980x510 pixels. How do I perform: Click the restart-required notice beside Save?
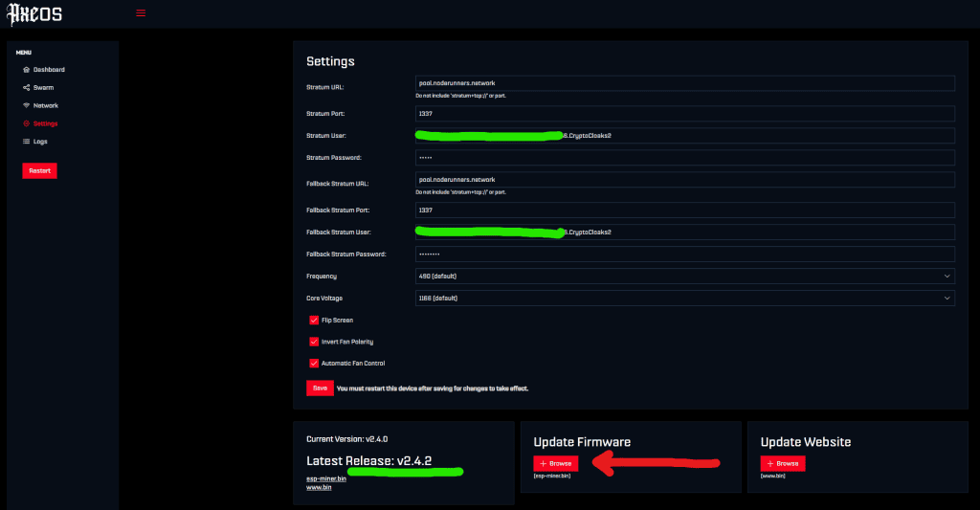click(x=433, y=388)
